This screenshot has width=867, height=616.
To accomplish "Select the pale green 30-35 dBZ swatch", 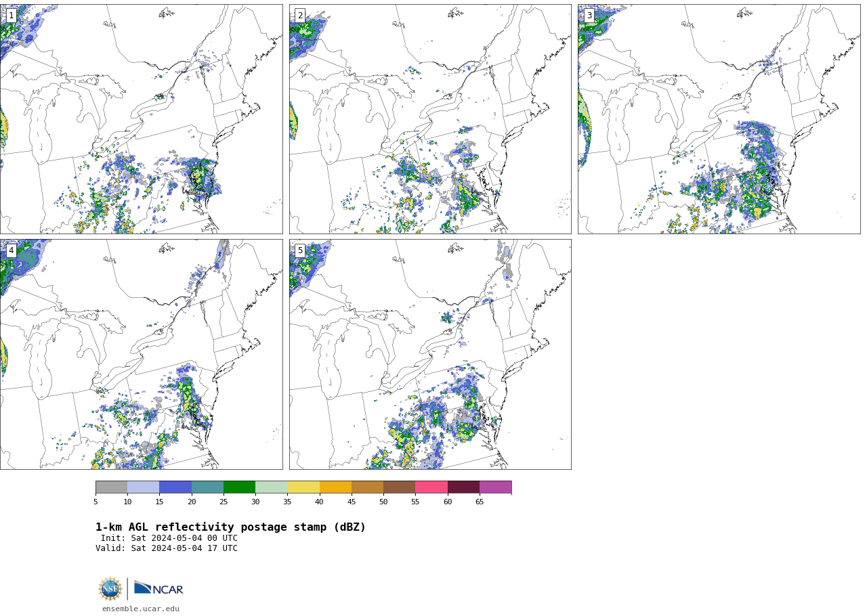I will 271,487.
